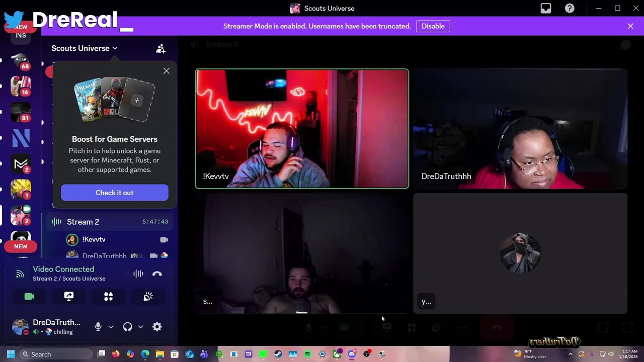Mute the microphone in user panel
This screenshot has height=362, width=644.
[x=98, y=327]
